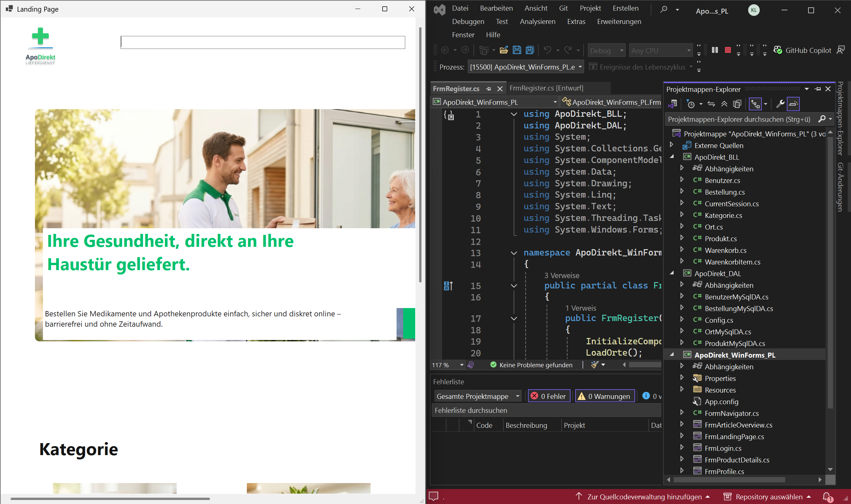Open Visual Studio search (magnifier icon)
The image size is (851, 504).
click(x=664, y=9)
